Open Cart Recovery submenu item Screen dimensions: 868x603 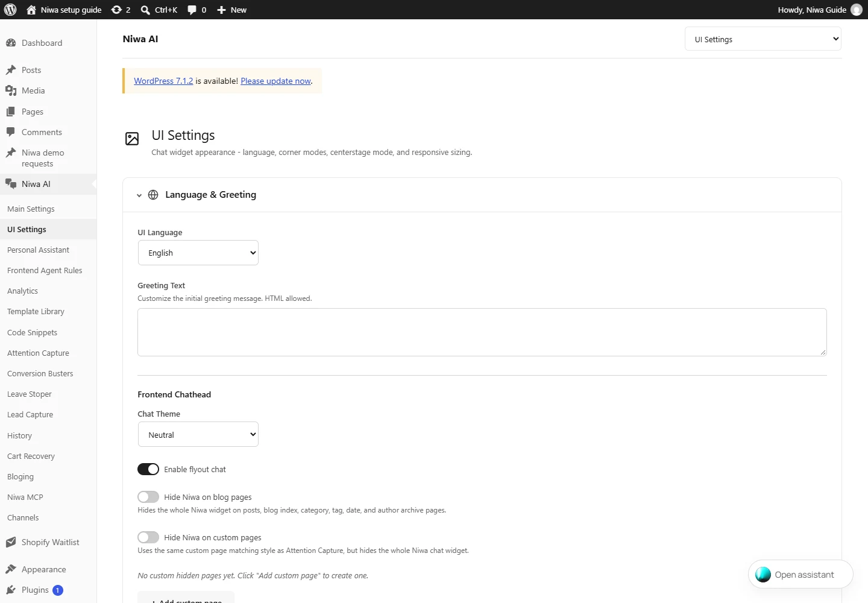tap(31, 456)
